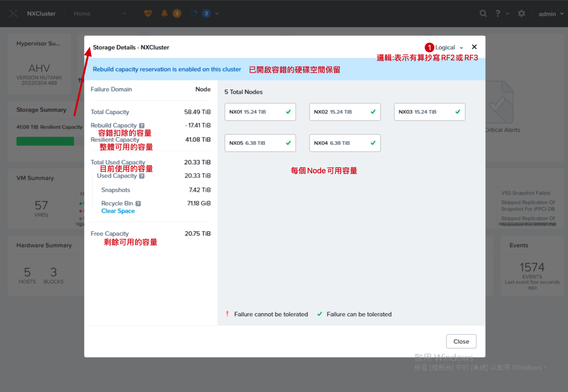Open the Home view dropdown
The height and width of the screenshot is (392, 568).
click(x=100, y=14)
